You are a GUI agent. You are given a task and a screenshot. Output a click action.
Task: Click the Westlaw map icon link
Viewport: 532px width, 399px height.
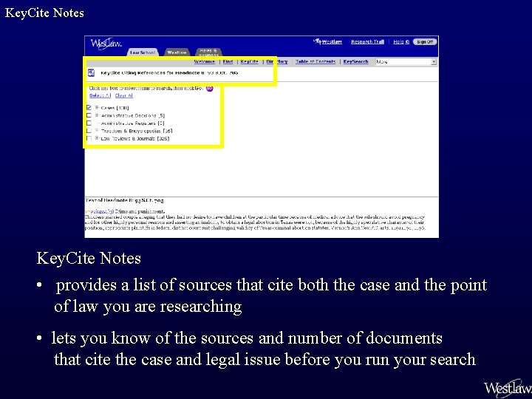(x=327, y=41)
